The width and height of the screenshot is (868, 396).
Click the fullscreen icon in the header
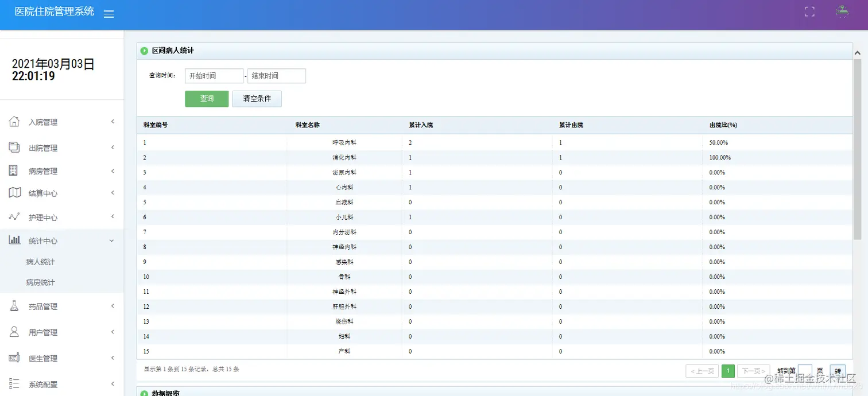pos(809,11)
